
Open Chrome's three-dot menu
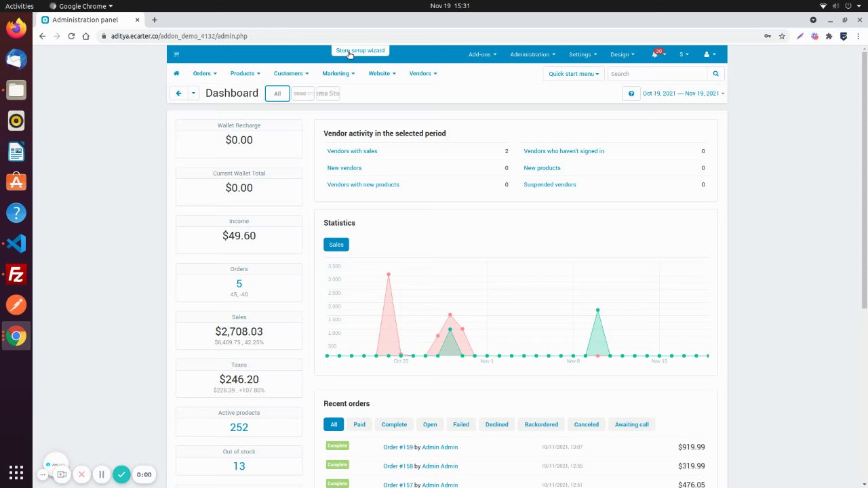[x=857, y=36]
